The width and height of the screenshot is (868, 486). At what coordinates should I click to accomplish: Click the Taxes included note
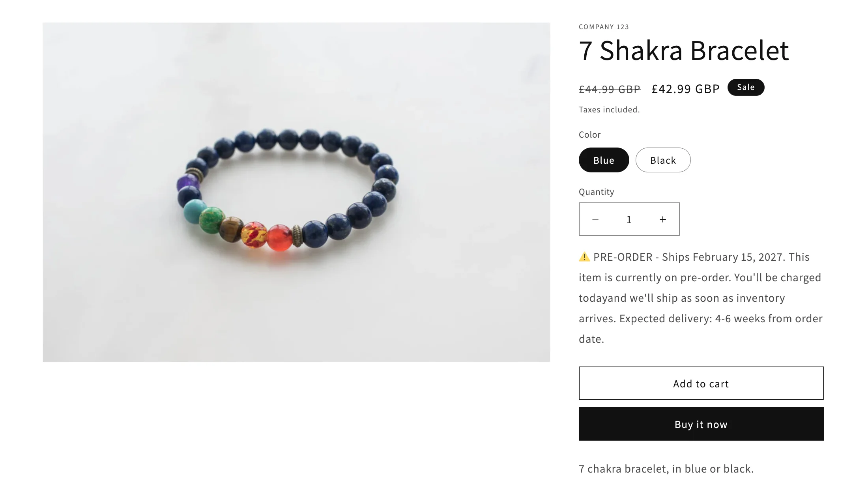coord(609,110)
